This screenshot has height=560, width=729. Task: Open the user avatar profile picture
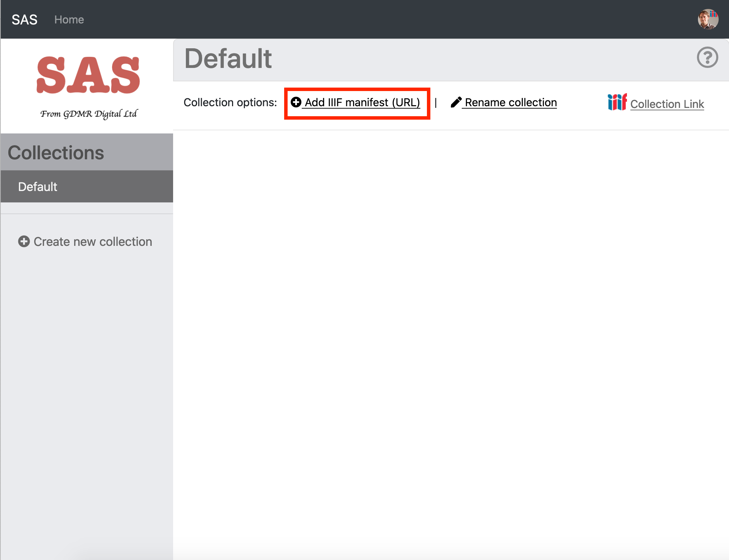coord(708,19)
